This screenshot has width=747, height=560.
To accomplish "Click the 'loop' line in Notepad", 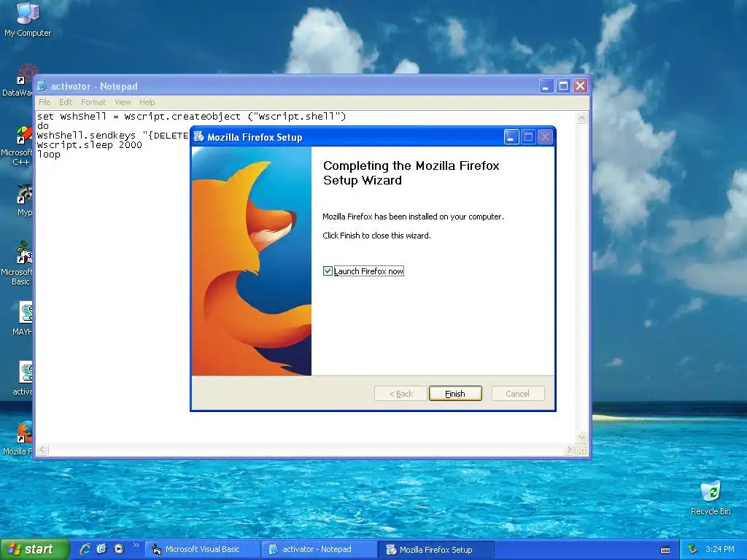I will point(49,155).
